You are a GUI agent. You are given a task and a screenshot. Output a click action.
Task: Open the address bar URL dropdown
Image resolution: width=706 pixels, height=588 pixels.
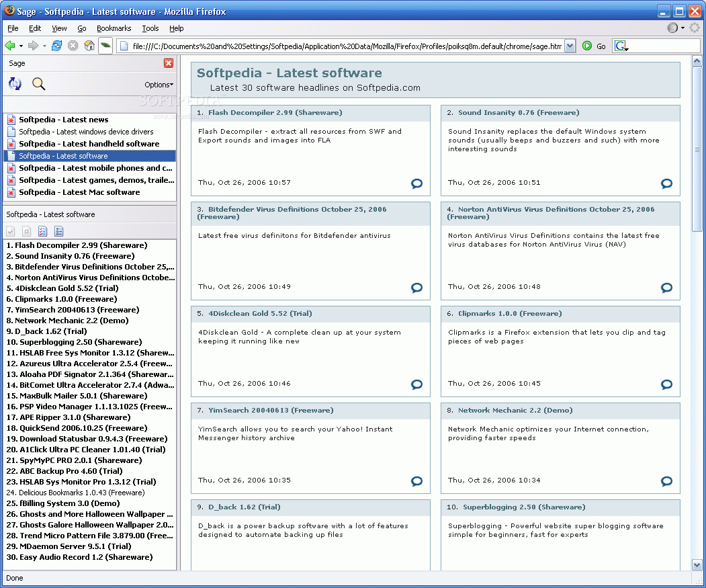click(x=570, y=46)
